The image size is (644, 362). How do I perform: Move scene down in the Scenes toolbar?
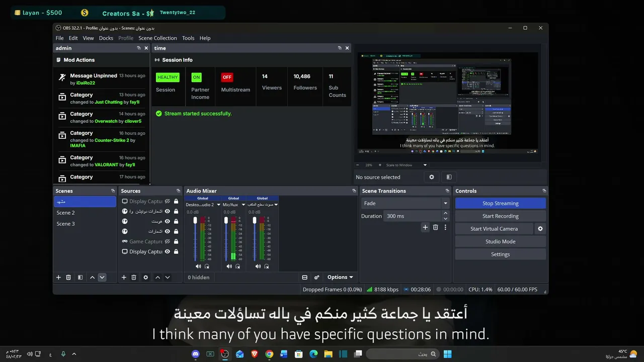tap(102, 278)
